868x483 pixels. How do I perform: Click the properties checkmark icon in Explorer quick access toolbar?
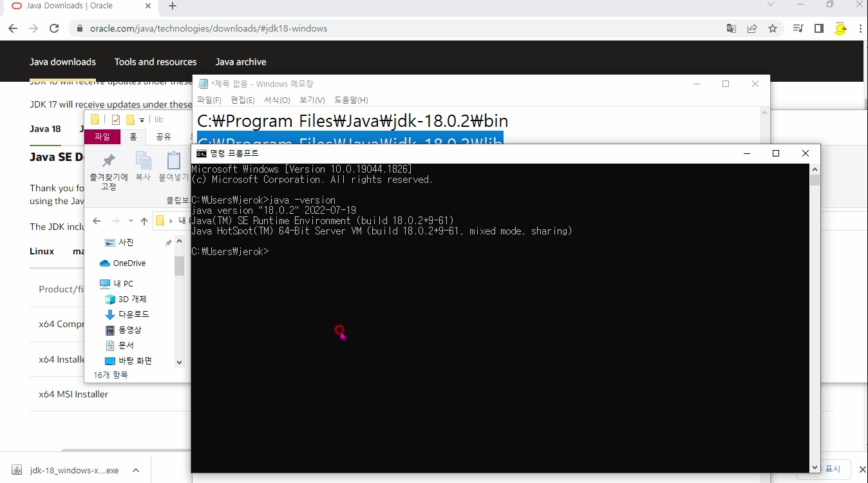[116, 119]
